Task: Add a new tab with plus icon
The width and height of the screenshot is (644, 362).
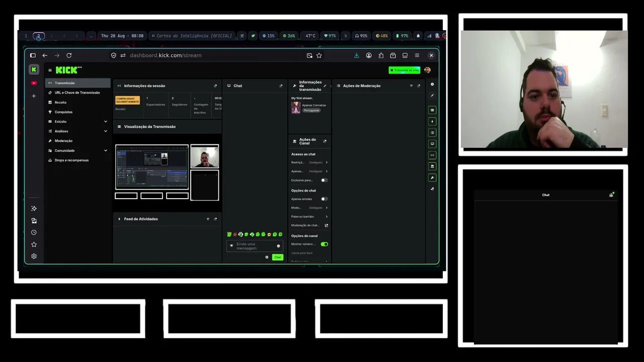Action: tap(34, 96)
